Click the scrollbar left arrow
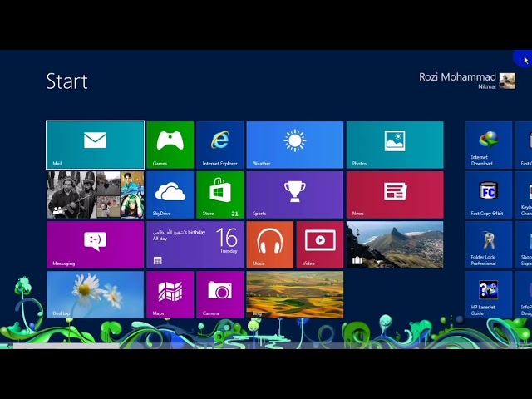This screenshot has height=399, width=532. pos(7,346)
